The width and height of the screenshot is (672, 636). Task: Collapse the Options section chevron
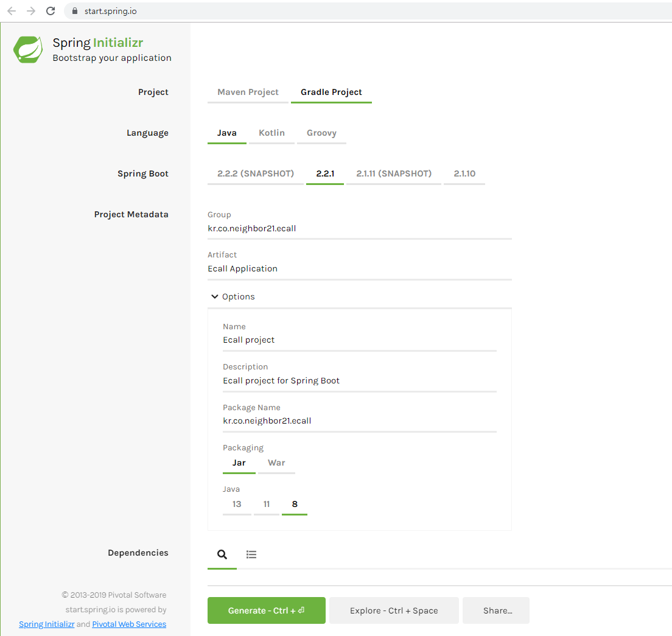click(x=215, y=296)
